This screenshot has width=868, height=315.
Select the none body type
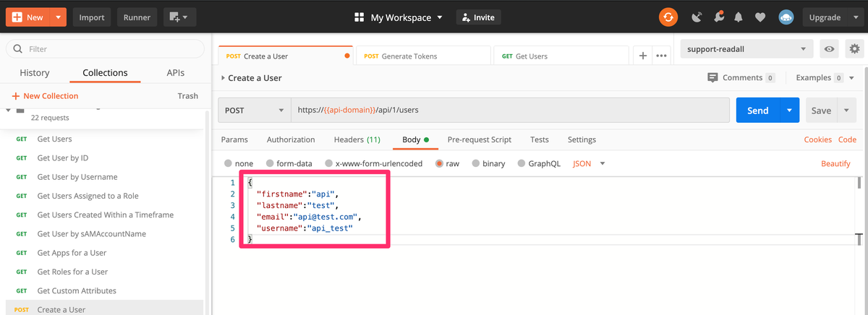(239, 163)
